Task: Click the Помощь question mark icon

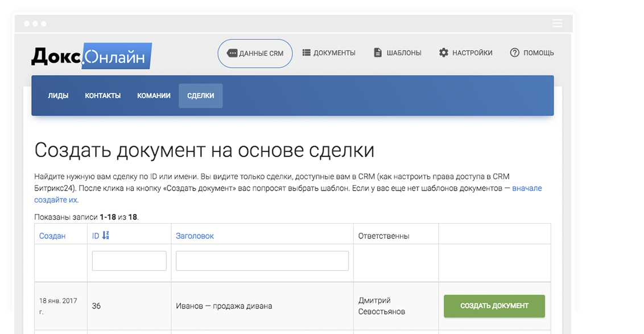Action: [x=514, y=52]
